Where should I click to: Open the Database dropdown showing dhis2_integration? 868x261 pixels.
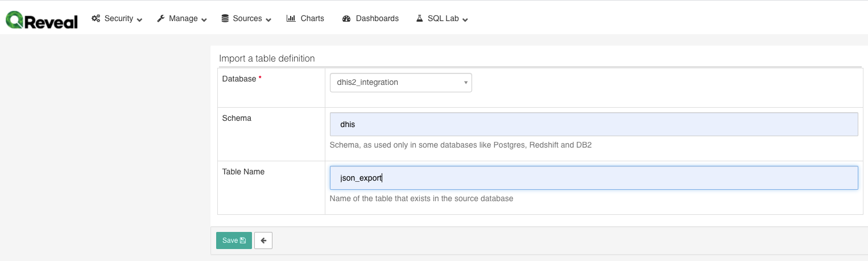tap(400, 83)
